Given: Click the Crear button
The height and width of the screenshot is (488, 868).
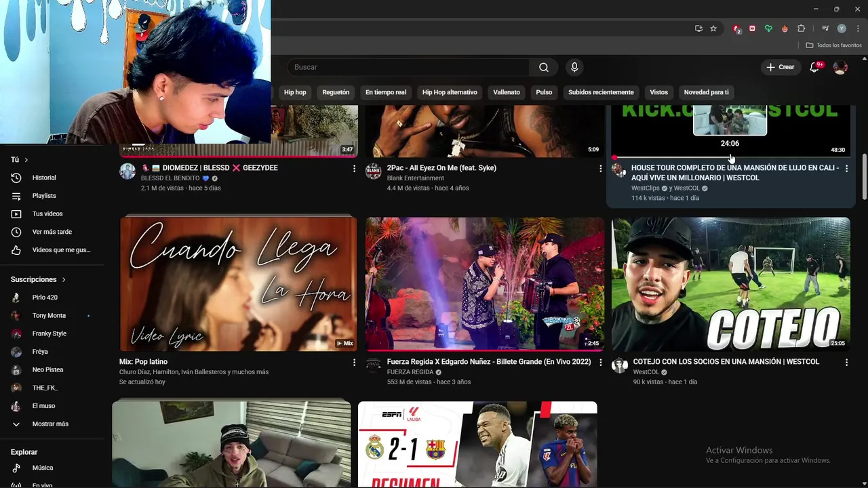Looking at the screenshot, I should pos(780,67).
